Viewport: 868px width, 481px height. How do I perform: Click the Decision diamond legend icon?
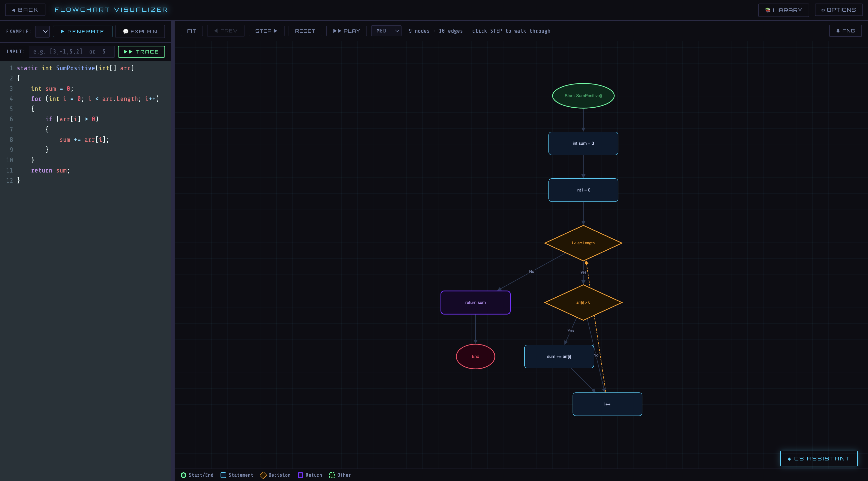click(263, 475)
